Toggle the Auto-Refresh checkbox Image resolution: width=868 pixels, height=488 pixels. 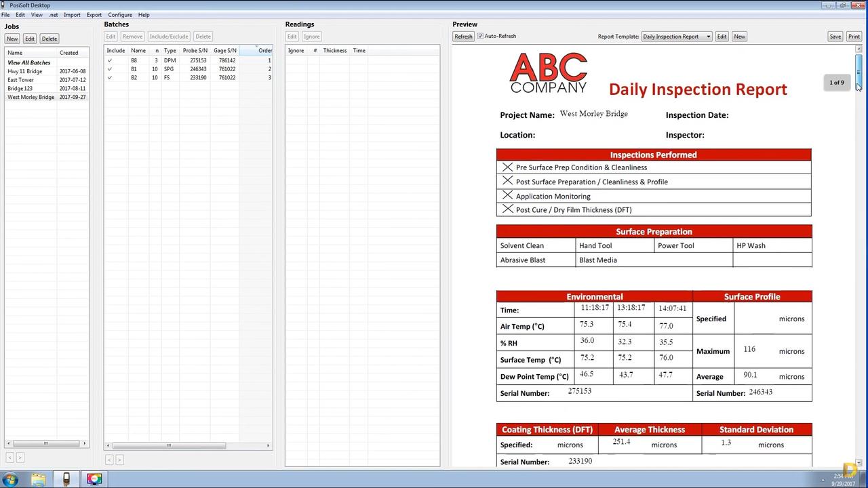coord(480,37)
